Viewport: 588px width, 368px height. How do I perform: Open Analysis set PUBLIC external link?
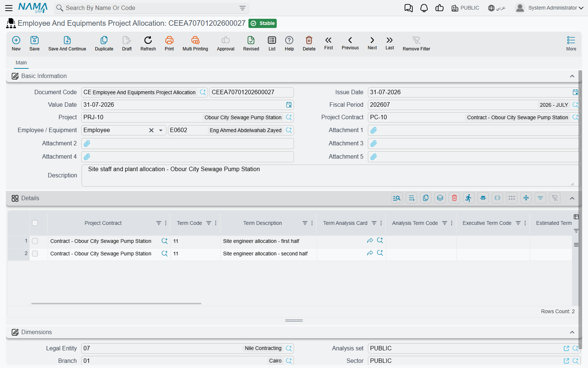(566, 348)
